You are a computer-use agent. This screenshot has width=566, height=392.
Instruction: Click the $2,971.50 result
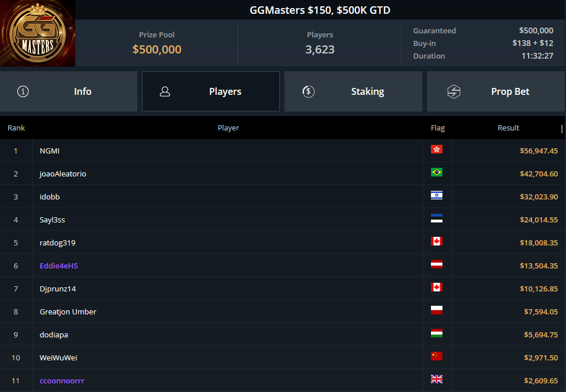coord(541,358)
